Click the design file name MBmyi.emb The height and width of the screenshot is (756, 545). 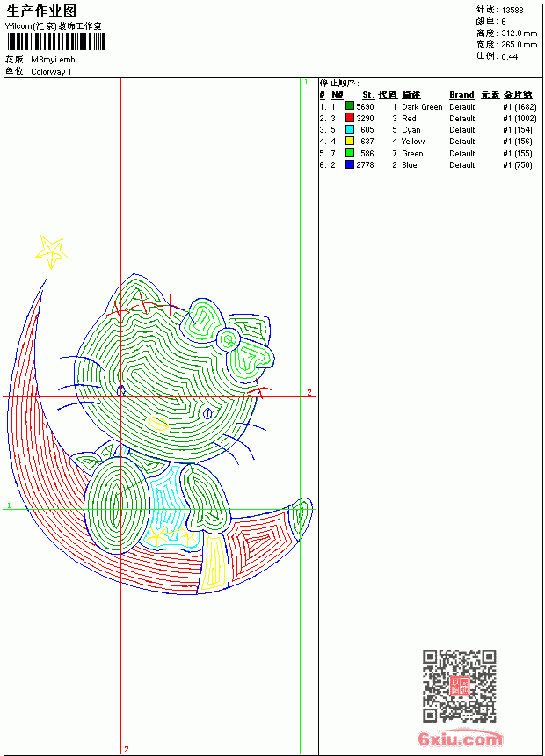coord(53,60)
